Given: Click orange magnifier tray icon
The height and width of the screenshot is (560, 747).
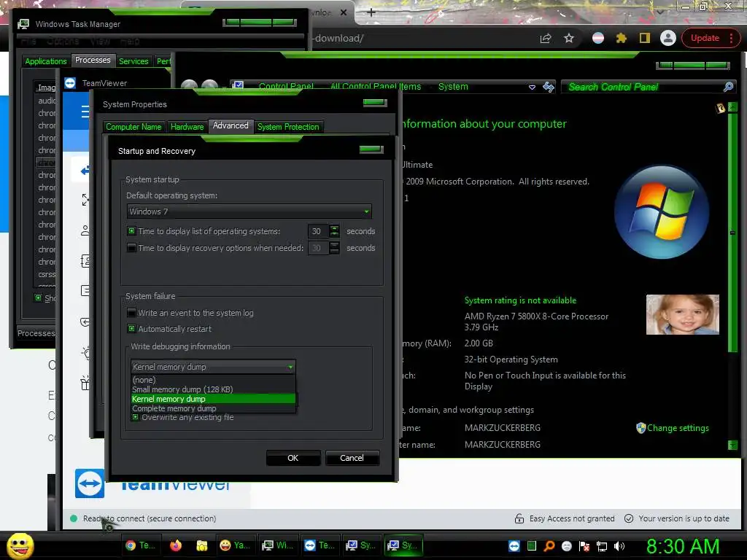Looking at the screenshot, I should [x=549, y=545].
